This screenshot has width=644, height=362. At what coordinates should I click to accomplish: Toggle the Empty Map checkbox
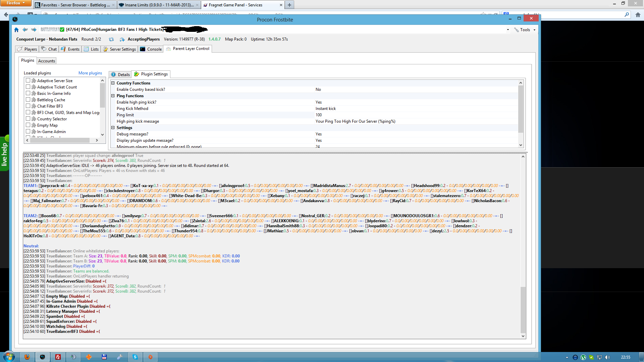pos(28,125)
